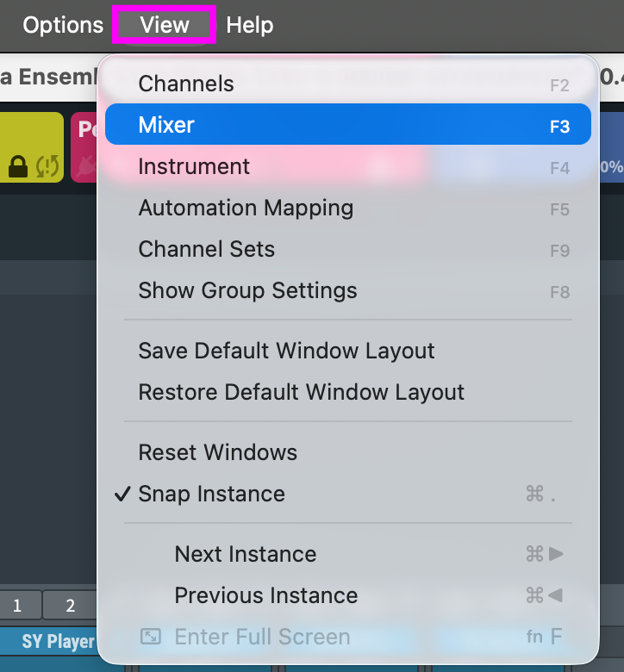The width and height of the screenshot is (624, 672).
Task: Click Show Group Settings
Action: (247, 290)
